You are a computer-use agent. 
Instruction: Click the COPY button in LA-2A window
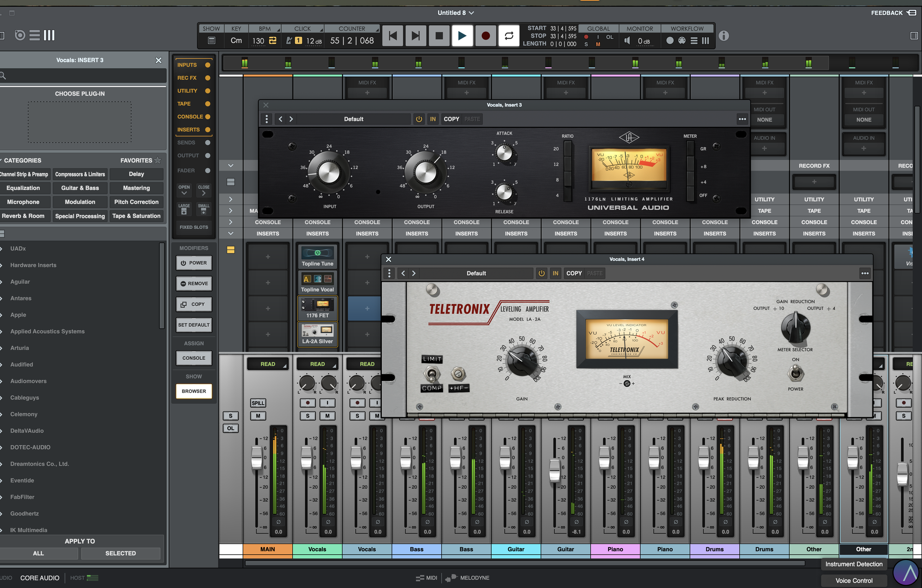pos(574,273)
